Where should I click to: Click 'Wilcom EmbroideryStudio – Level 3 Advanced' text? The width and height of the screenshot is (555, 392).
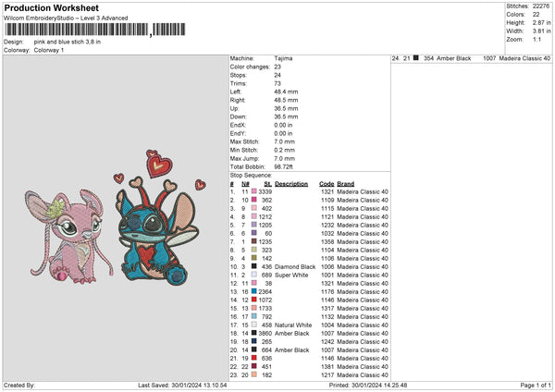[66, 18]
